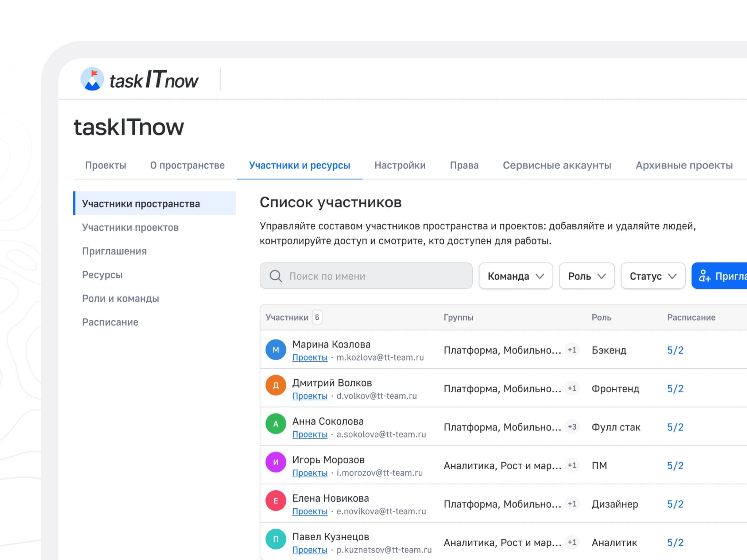Click the add-user icon on invite button

click(704, 276)
